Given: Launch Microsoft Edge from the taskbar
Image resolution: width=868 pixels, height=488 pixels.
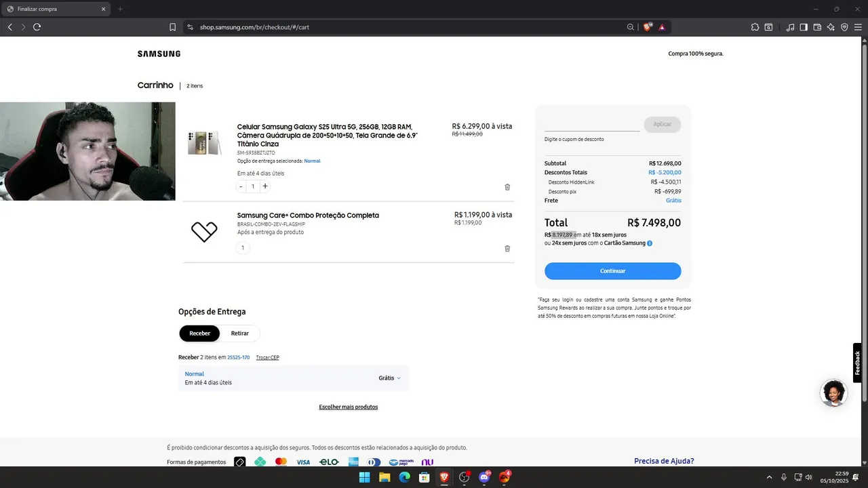Looking at the screenshot, I should pos(404,477).
